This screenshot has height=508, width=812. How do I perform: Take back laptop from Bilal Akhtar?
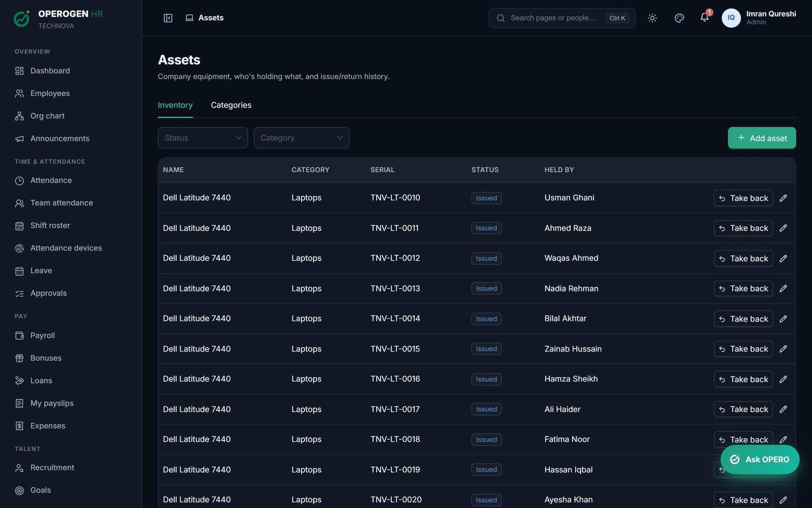pyautogui.click(x=743, y=319)
